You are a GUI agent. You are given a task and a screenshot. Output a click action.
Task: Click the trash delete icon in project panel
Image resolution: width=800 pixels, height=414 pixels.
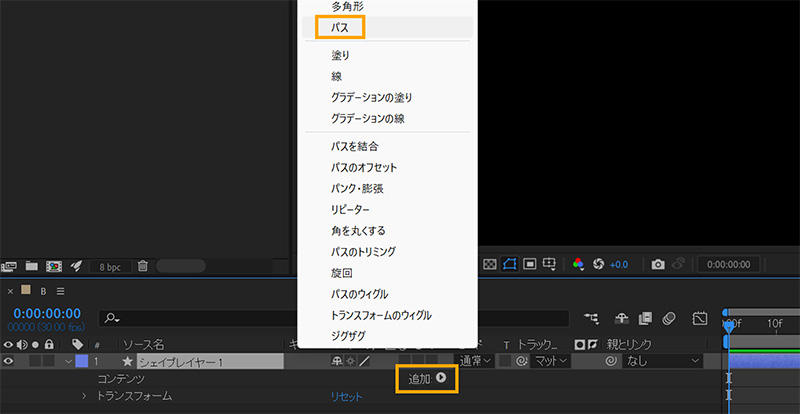(143, 267)
